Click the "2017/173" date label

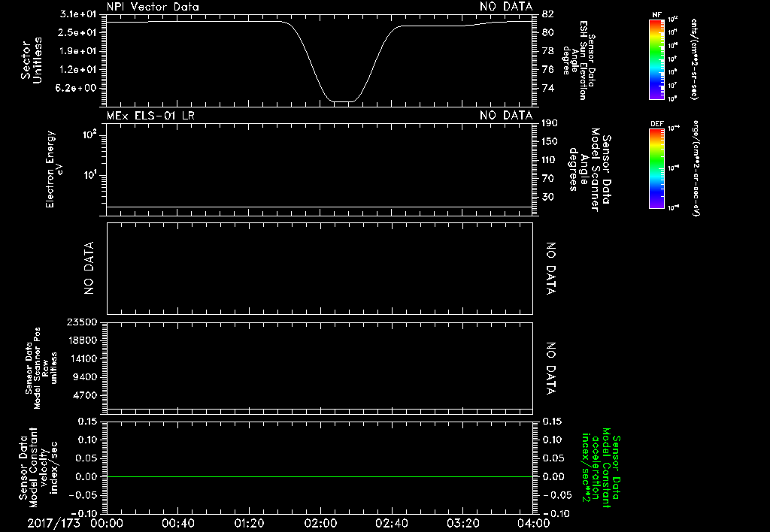point(53,523)
